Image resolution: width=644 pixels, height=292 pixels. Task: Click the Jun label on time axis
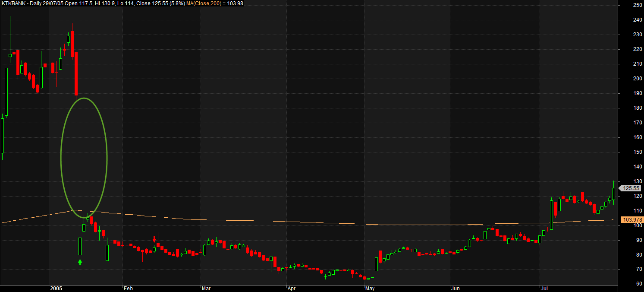[x=456, y=288]
